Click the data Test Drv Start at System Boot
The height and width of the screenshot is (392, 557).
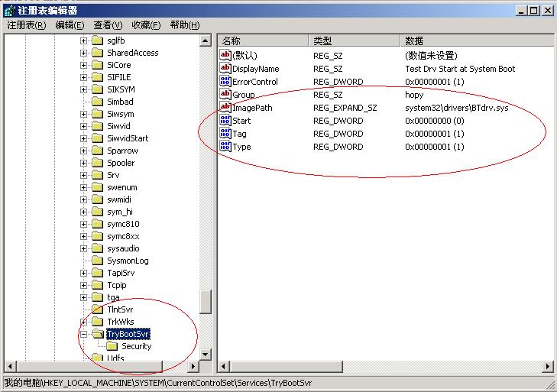pyautogui.click(x=460, y=69)
